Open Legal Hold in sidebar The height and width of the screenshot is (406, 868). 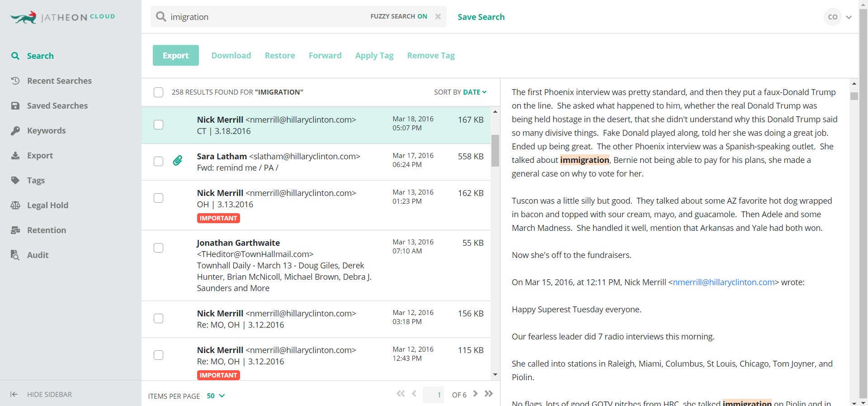(47, 205)
